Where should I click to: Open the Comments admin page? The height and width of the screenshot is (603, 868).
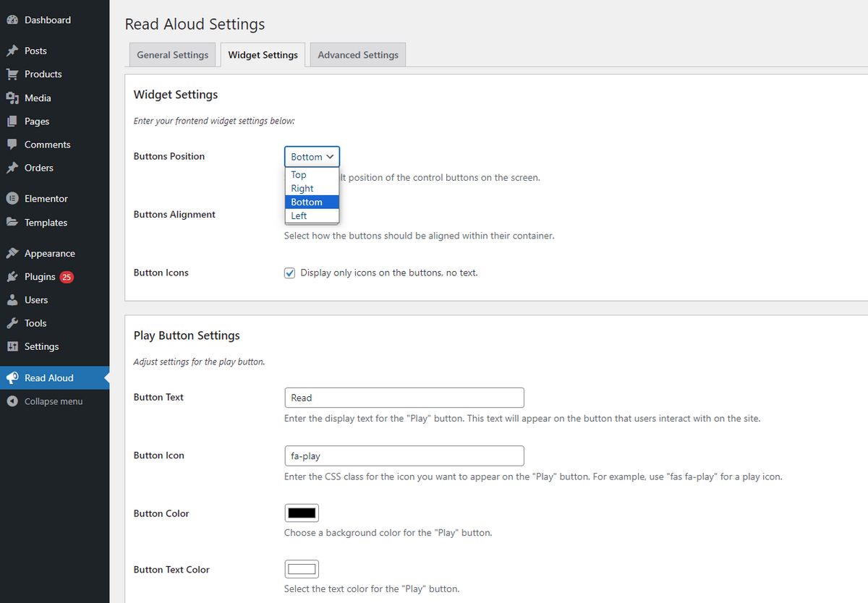[x=47, y=145]
